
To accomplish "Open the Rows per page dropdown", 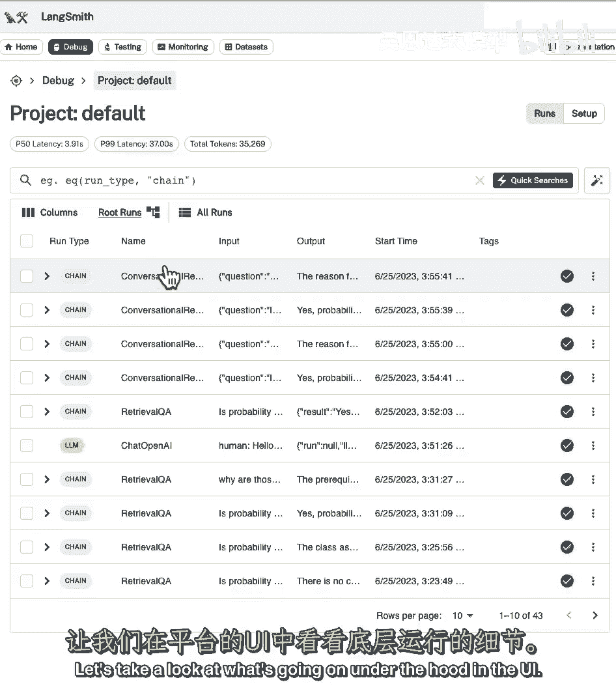I will [x=463, y=615].
